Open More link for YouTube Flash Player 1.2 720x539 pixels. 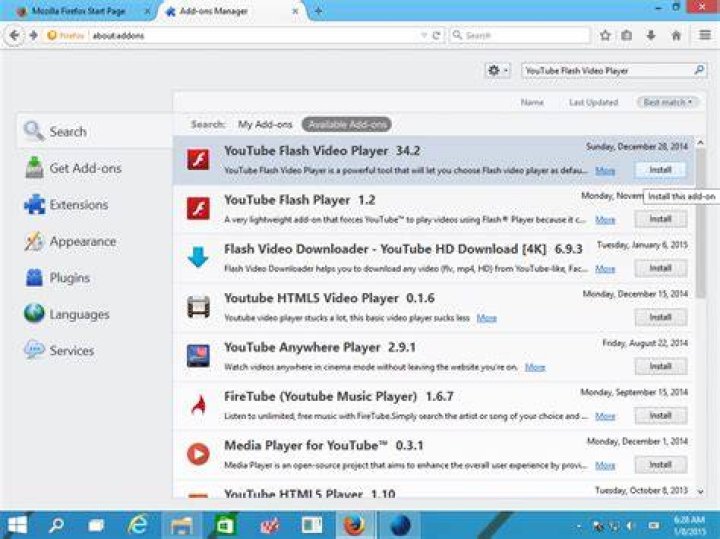click(605, 220)
